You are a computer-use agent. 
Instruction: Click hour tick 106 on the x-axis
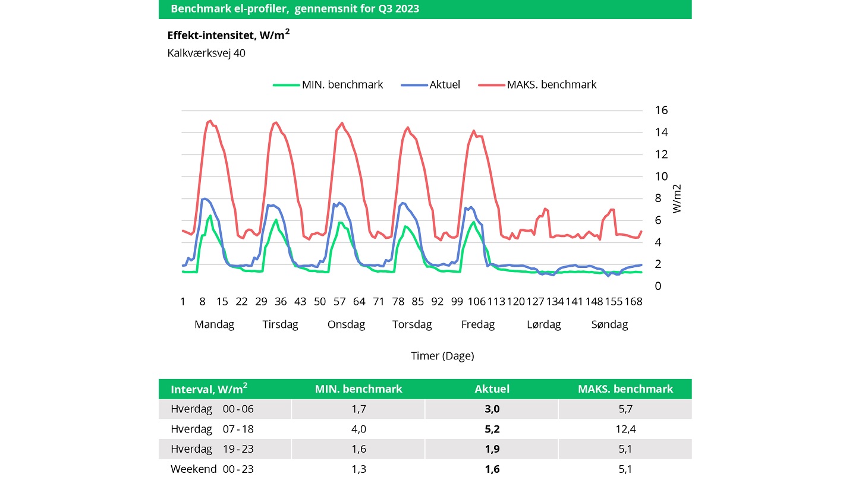click(x=478, y=302)
